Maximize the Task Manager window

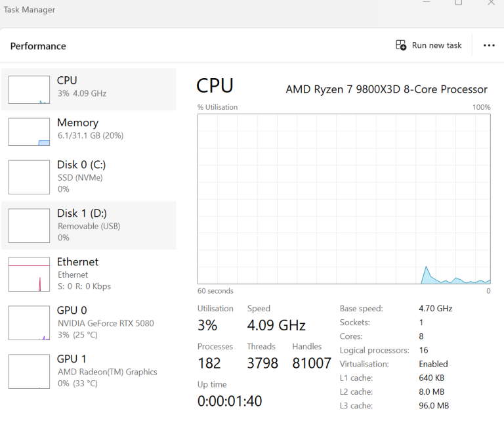click(x=459, y=3)
